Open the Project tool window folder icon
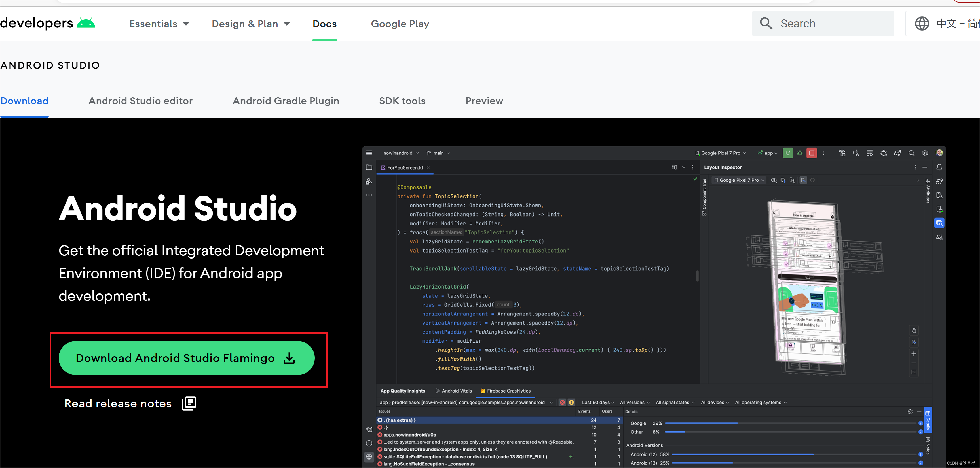This screenshot has height=468, width=980. coord(369,167)
